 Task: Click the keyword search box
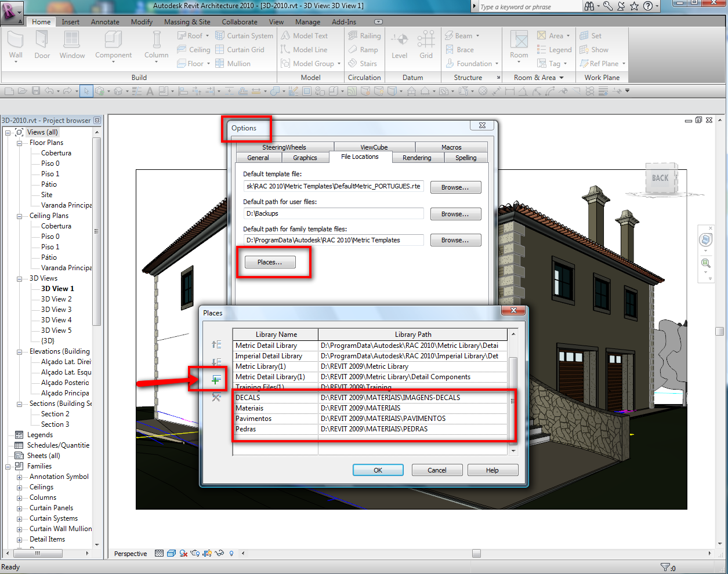pos(530,7)
